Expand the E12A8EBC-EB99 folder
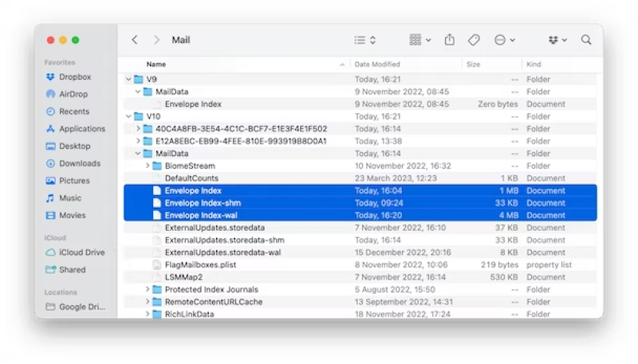Screen dimensions: 638x364 (x=138, y=141)
